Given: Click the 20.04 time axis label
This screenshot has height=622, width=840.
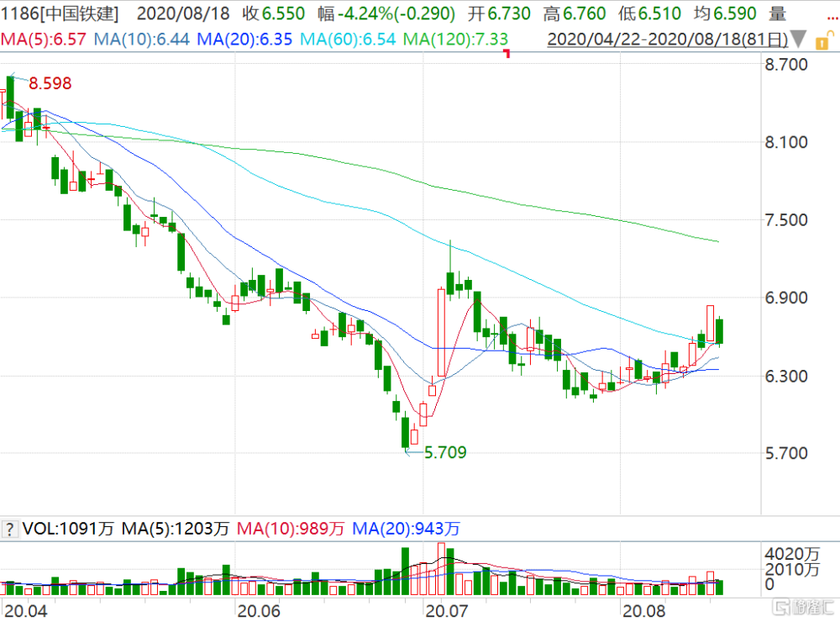Looking at the screenshot, I should tap(25, 611).
